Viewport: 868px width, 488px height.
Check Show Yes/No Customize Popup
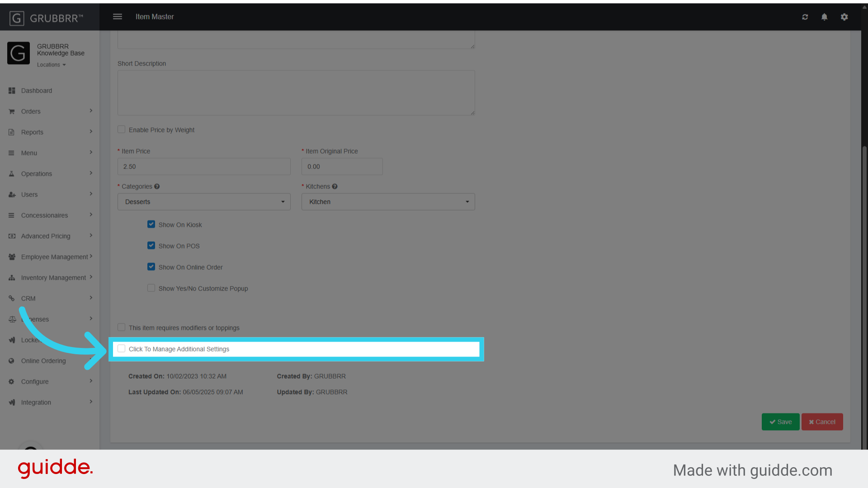tap(151, 288)
